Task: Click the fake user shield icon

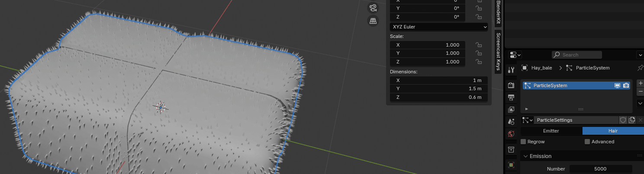Action: click(623, 120)
